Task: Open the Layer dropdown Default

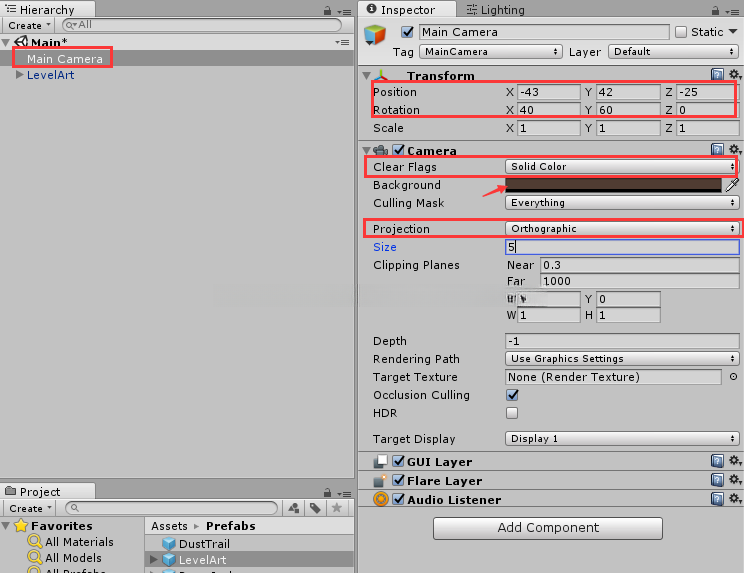Action: pos(673,51)
